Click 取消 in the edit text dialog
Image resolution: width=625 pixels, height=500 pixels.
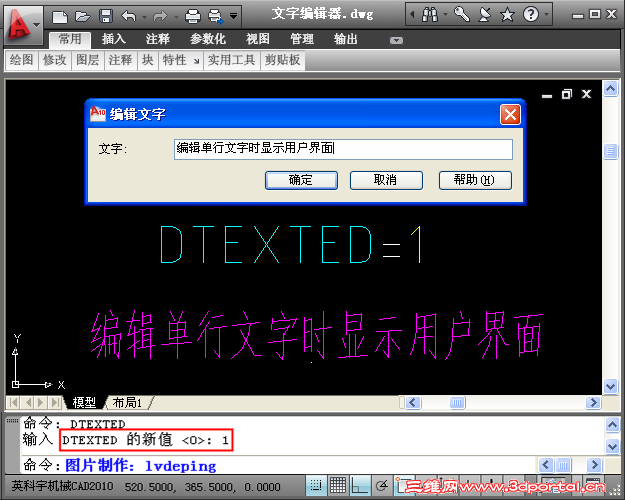(x=386, y=180)
